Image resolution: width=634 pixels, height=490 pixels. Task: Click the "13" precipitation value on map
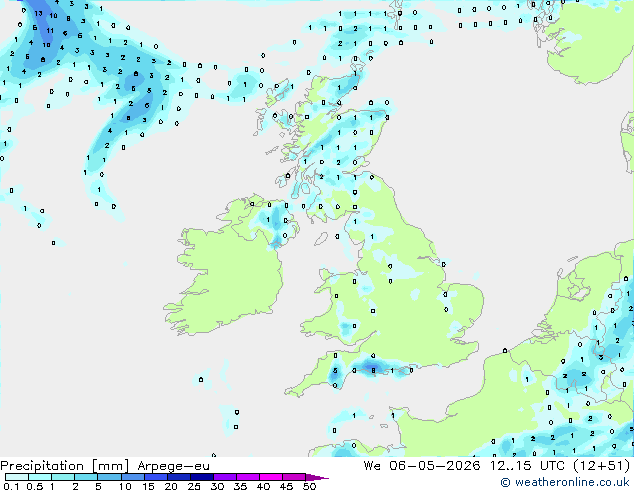pos(38,13)
